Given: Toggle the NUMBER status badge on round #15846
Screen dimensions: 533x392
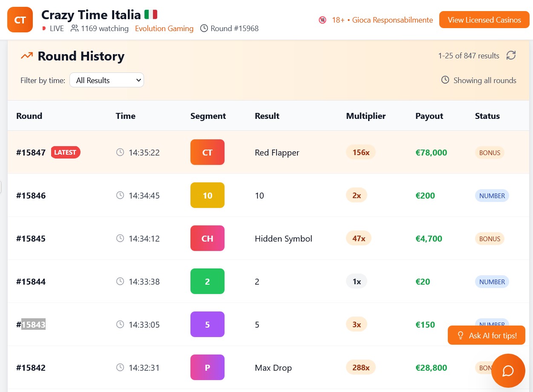Looking at the screenshot, I should (492, 196).
